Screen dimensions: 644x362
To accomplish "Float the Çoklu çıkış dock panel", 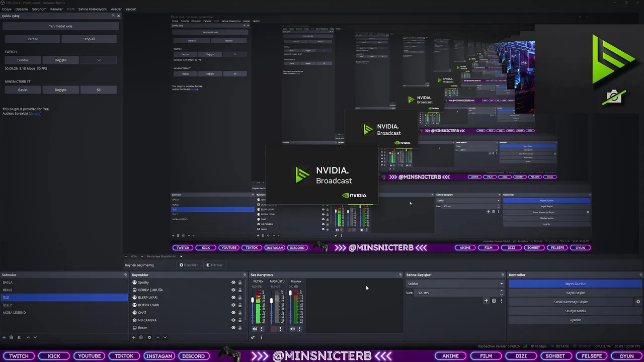I will pos(113,16).
